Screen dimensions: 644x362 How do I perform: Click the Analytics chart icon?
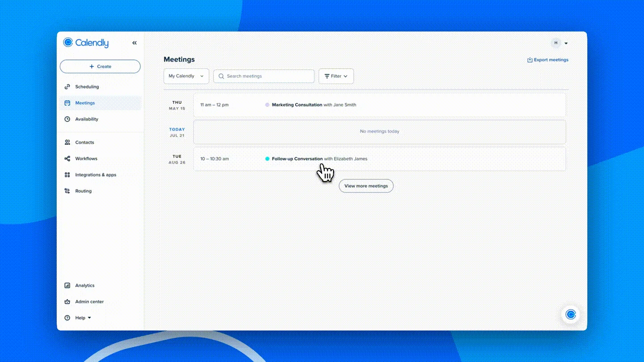tap(67, 286)
